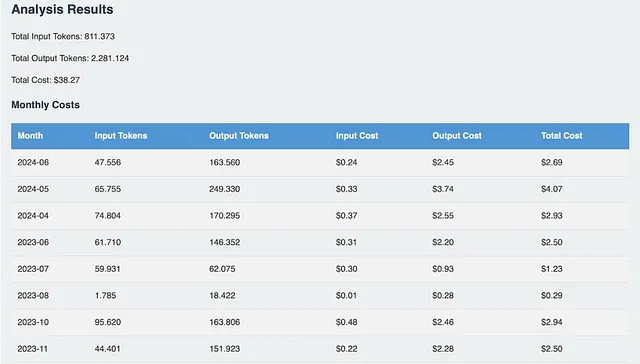
Task: Click the Input Cost column header
Action: click(x=357, y=136)
